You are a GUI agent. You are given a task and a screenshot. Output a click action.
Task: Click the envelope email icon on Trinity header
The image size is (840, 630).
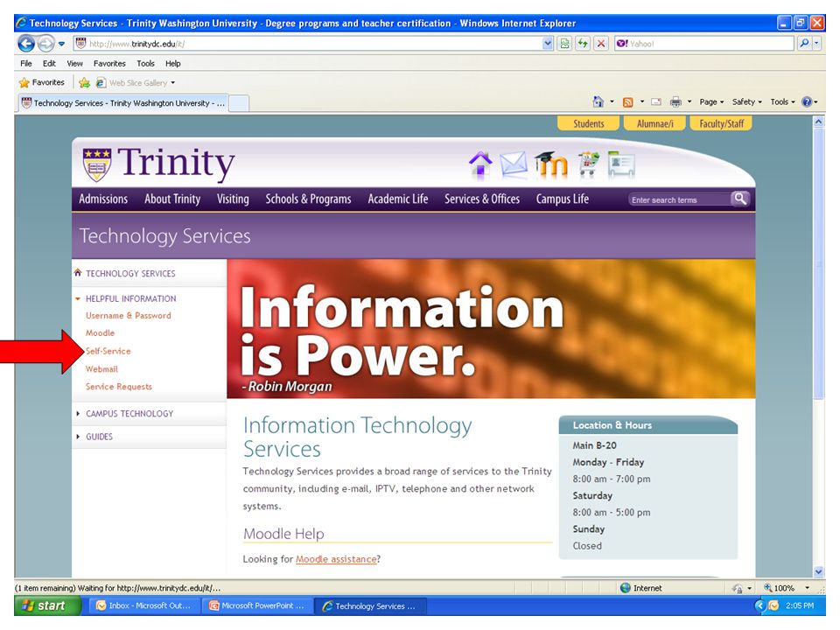coord(514,164)
